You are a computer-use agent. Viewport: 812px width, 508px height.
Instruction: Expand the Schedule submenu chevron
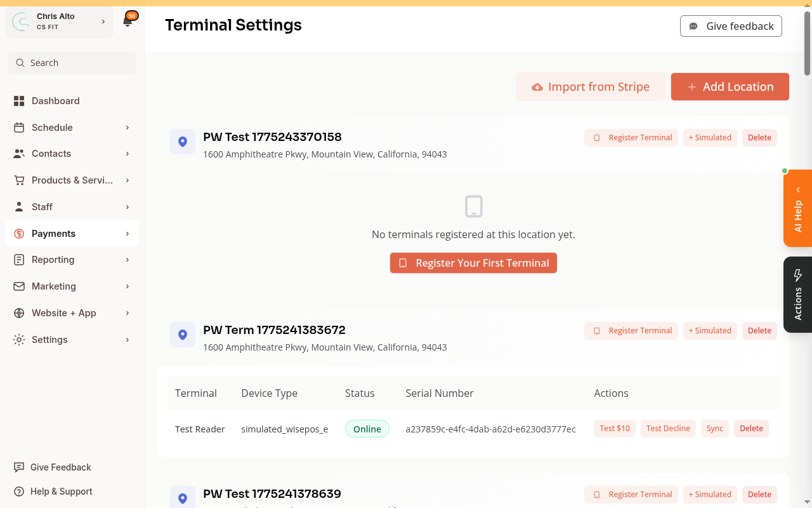[x=128, y=128]
